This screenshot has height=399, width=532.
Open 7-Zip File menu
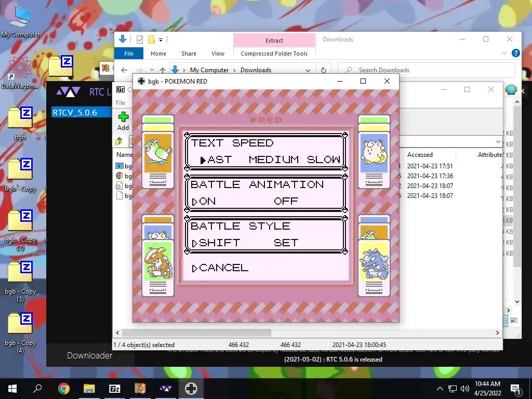pos(121,102)
